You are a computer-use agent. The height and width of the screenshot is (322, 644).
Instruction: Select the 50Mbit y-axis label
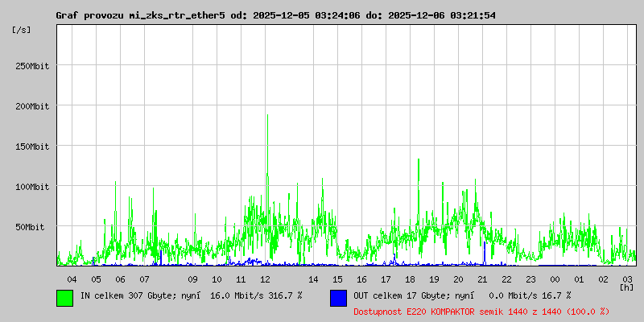pyautogui.click(x=35, y=227)
